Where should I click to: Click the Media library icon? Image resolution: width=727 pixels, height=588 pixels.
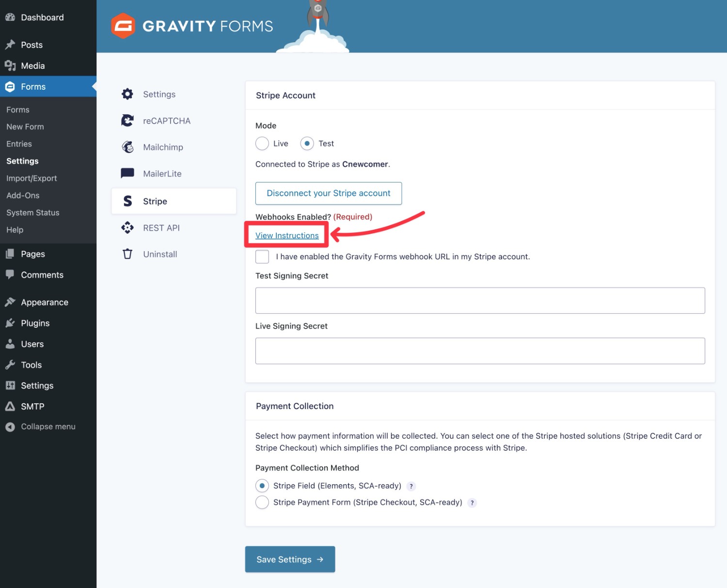(x=10, y=65)
